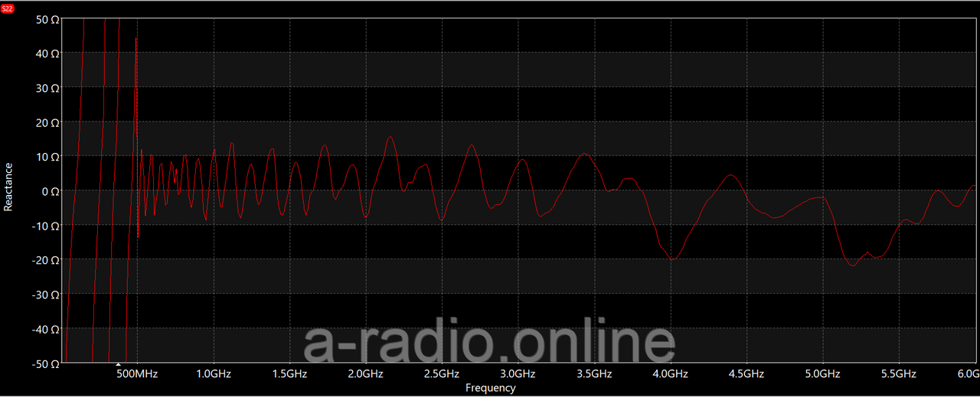Click the 2.0GHz x-axis label
The height and width of the screenshot is (397, 980).
[x=366, y=374]
